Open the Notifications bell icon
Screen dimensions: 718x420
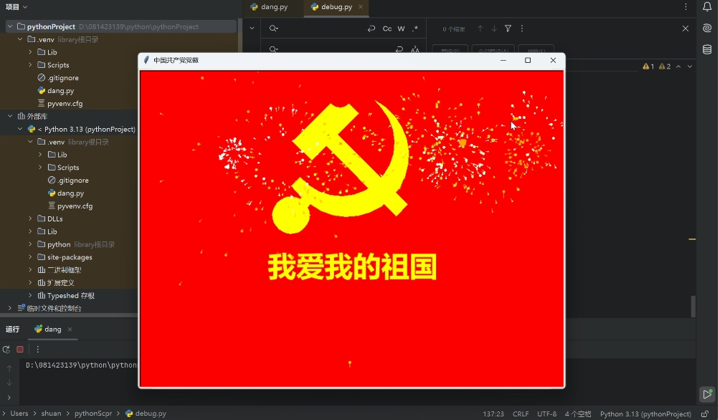pos(707,7)
